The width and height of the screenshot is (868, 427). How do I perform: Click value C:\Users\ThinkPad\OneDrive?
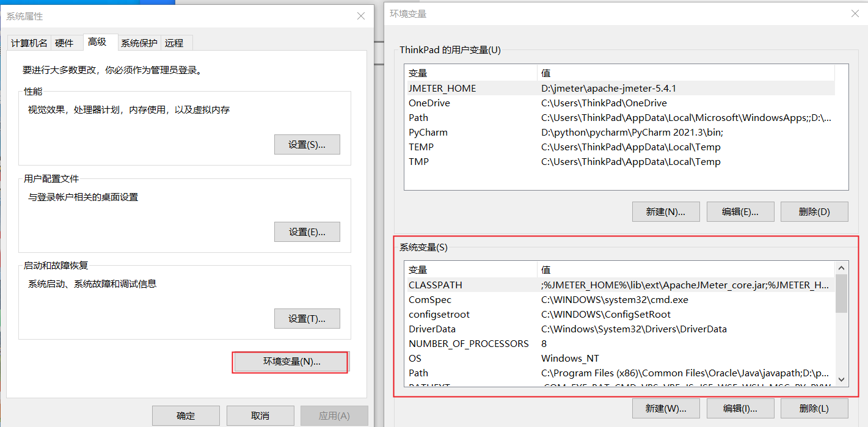604,103
